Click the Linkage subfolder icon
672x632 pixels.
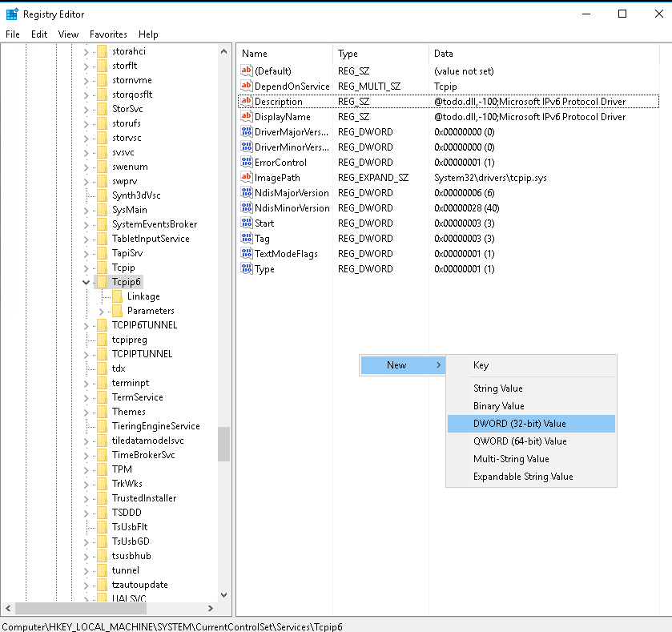pyautogui.click(x=117, y=296)
